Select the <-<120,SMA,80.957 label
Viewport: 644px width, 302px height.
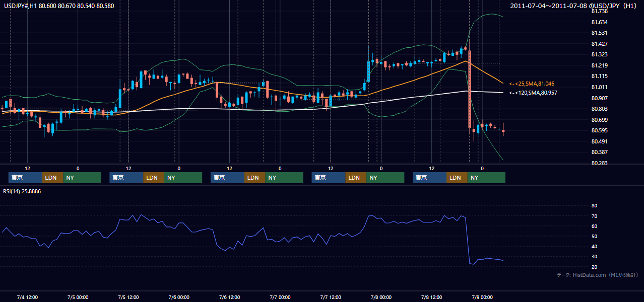point(533,93)
